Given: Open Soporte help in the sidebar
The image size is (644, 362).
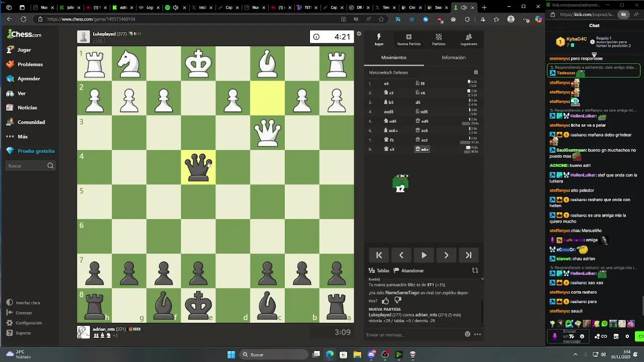Looking at the screenshot, I should (19, 333).
